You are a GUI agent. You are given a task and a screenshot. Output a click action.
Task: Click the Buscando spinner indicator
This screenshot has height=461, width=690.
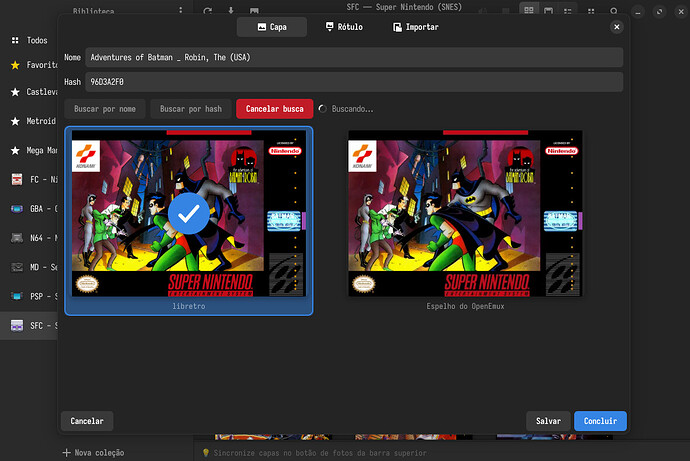point(323,109)
